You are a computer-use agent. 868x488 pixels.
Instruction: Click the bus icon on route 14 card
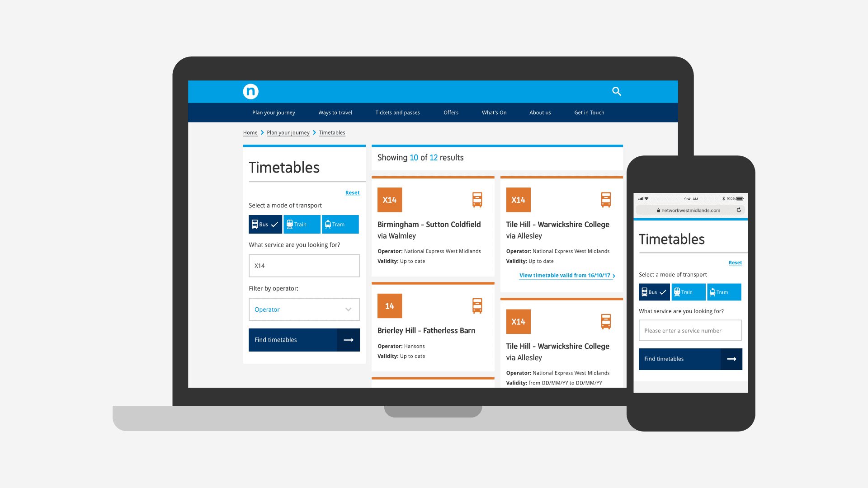point(477,305)
